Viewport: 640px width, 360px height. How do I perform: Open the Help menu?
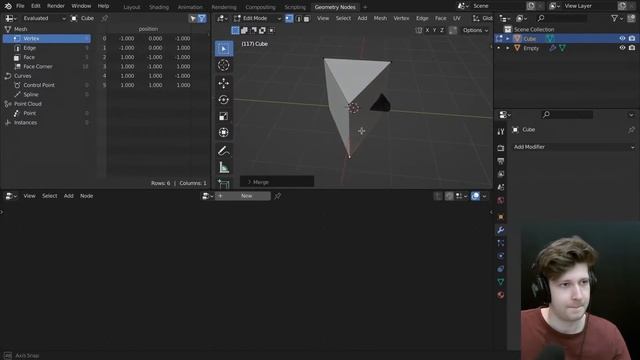point(103,6)
